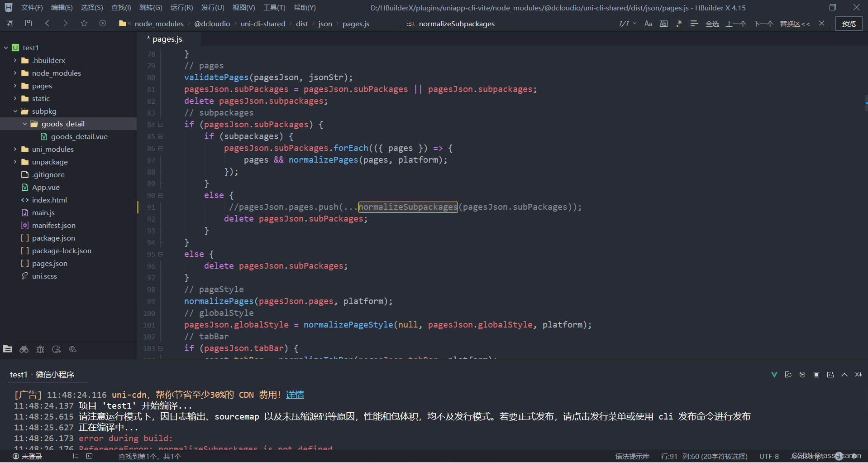The image size is (868, 463).
Task: Click the UTF-8 encoding in status bar
Action: tap(769, 456)
